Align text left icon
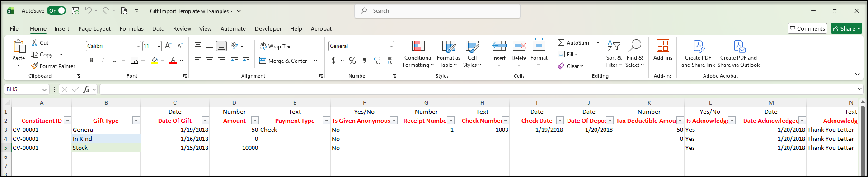868x177 pixels. (x=198, y=61)
